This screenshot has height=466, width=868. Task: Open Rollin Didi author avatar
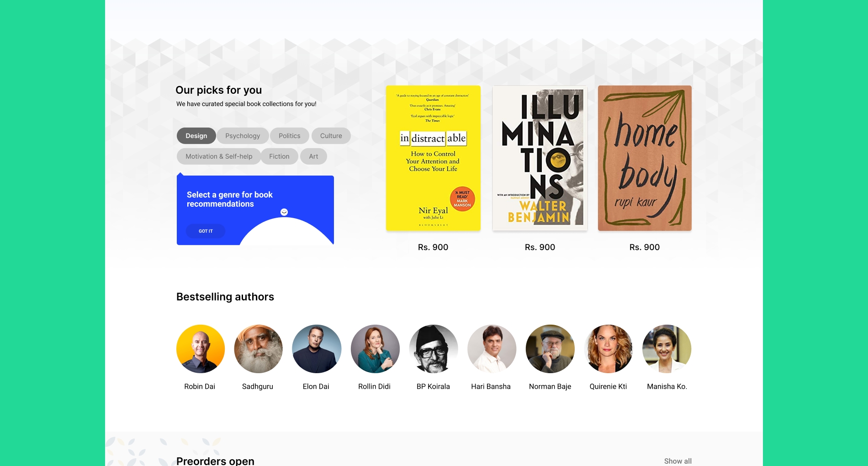[x=375, y=349]
